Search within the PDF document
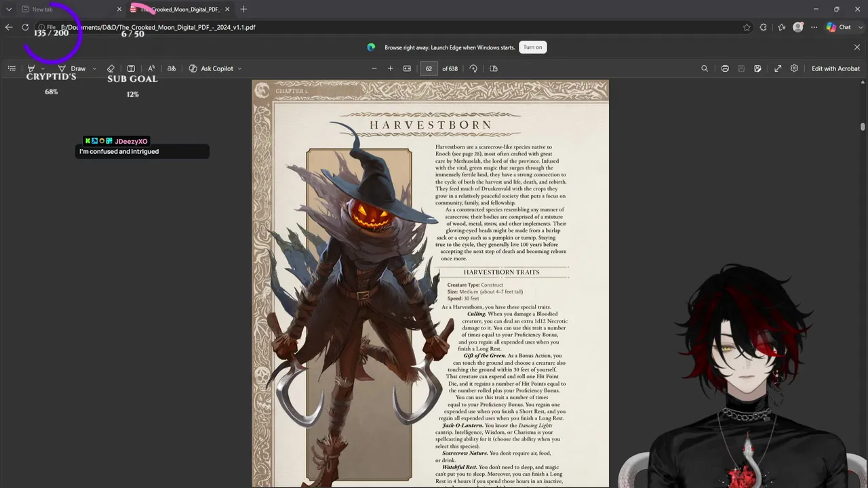This screenshot has width=868, height=488. 705,68
